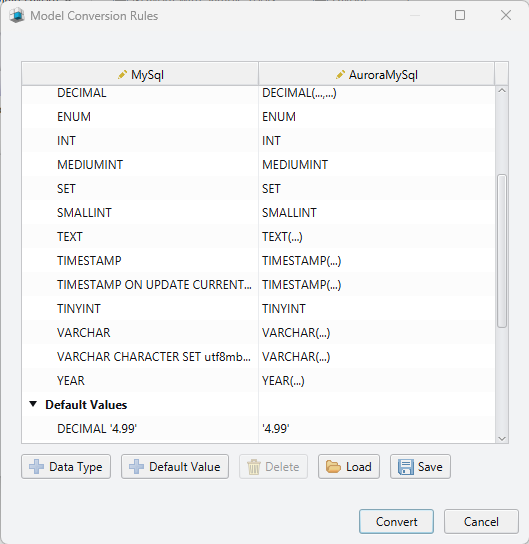Select VARCHAR(...) cell of CHARACTER SET row
529x544 pixels.
click(376, 356)
